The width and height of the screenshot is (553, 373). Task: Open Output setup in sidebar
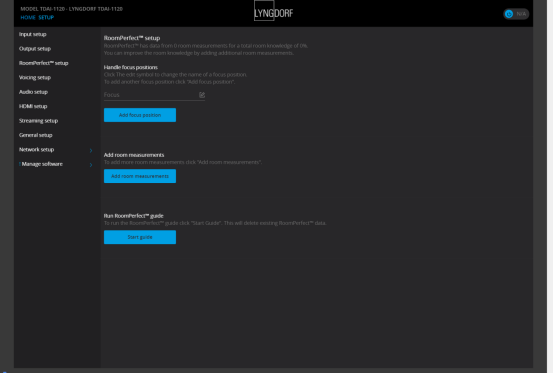(x=35, y=49)
